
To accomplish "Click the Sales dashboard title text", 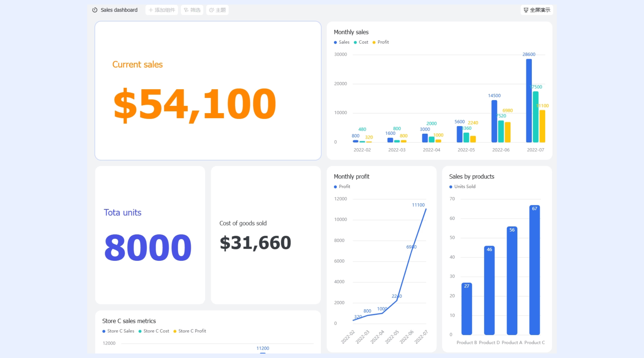I will 119,10.
